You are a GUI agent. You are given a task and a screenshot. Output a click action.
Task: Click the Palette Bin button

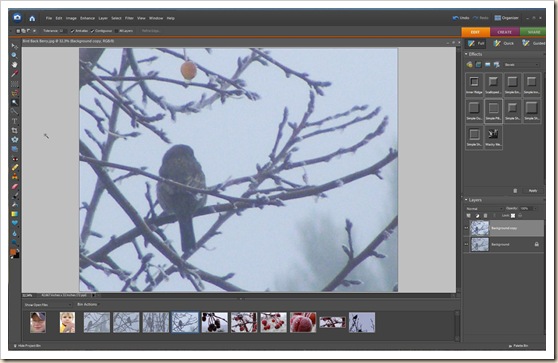pos(518,346)
